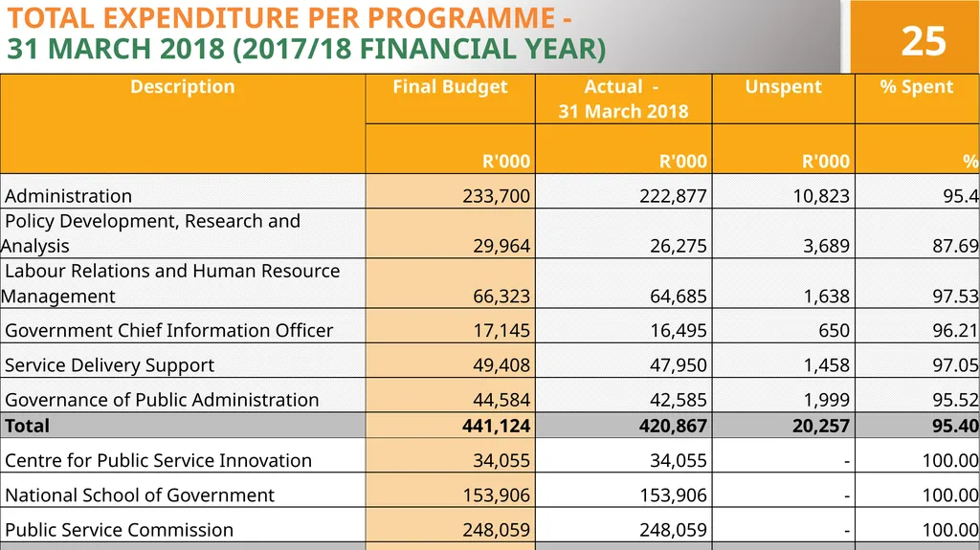This screenshot has width=980, height=550.
Task: Click total unspent 20,257
Action: (821, 427)
